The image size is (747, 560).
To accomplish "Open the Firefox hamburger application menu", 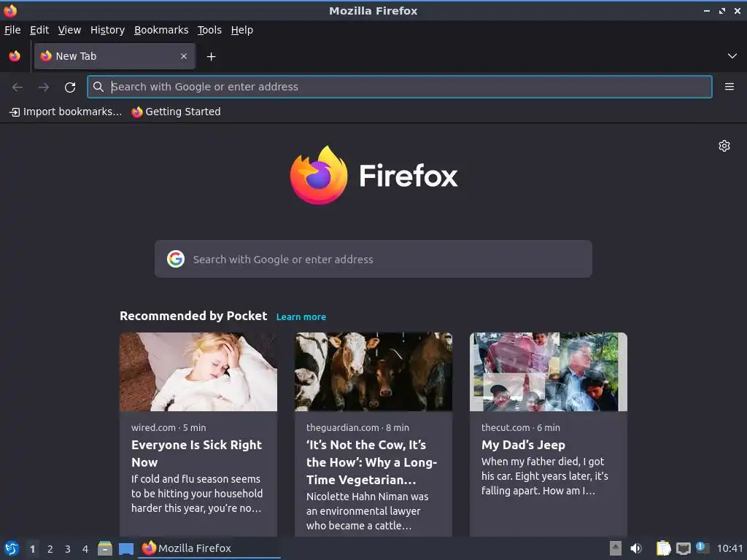I will coord(729,87).
